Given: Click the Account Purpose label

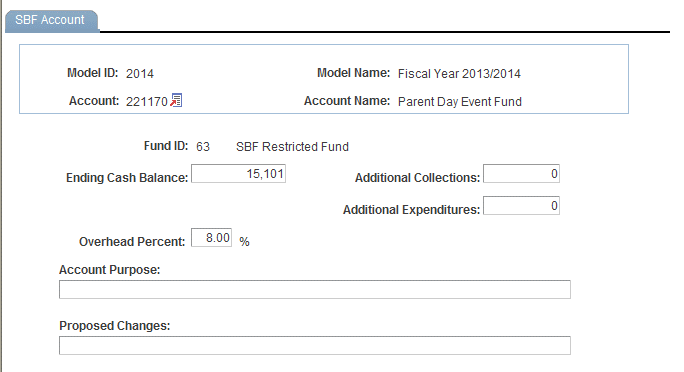Looking at the screenshot, I should click(110, 270).
